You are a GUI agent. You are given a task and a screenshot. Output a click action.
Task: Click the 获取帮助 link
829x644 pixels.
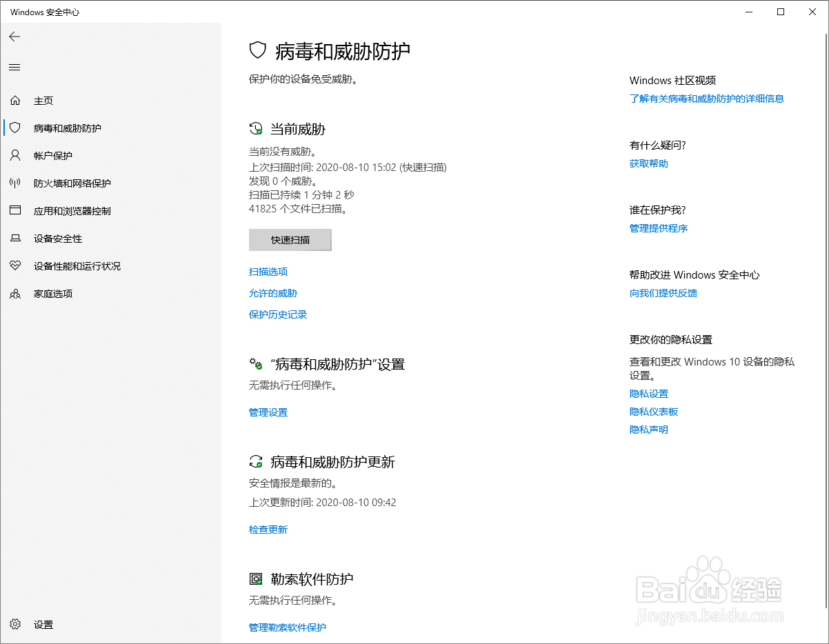tap(649, 163)
